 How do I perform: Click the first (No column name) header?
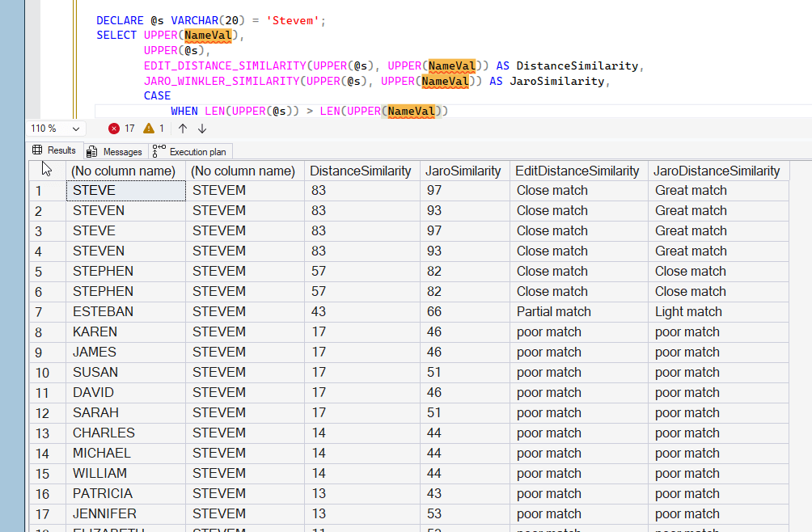point(123,171)
